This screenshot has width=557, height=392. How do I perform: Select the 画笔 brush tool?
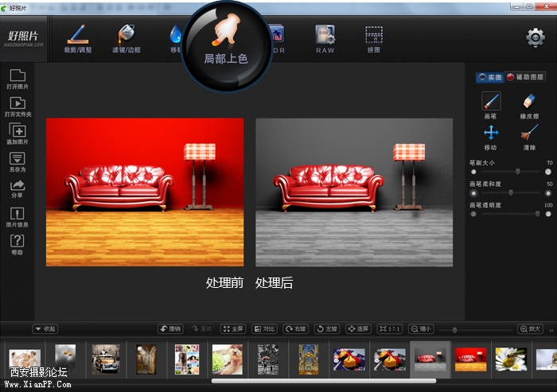point(491,102)
